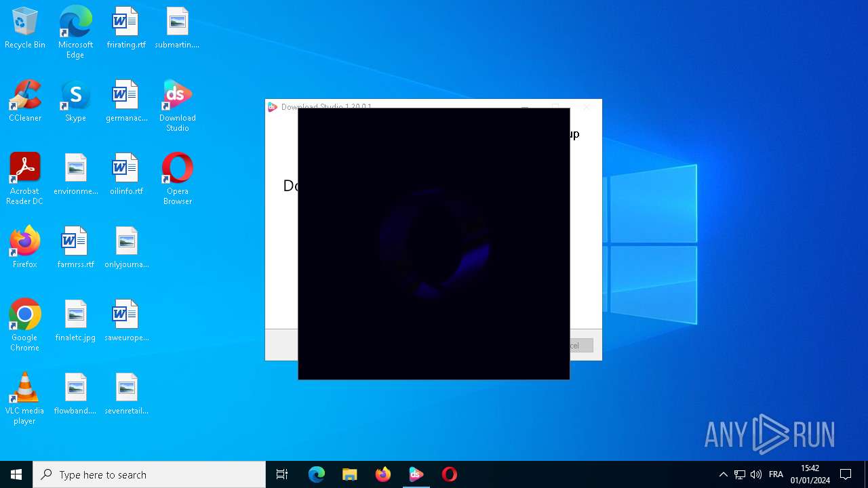
Task: Open the notification center
Action: click(x=846, y=474)
